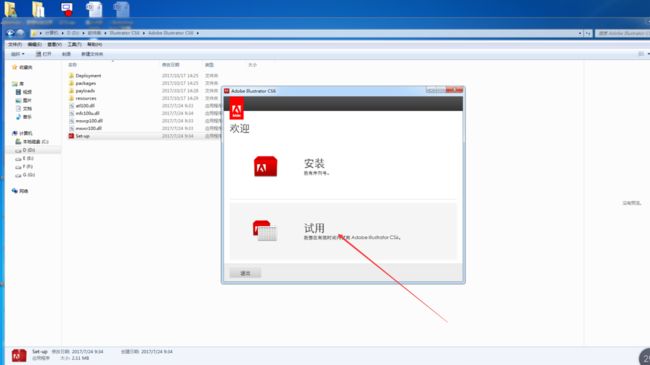
Task: Open the 查看(V) view menu
Action: [x=54, y=44]
